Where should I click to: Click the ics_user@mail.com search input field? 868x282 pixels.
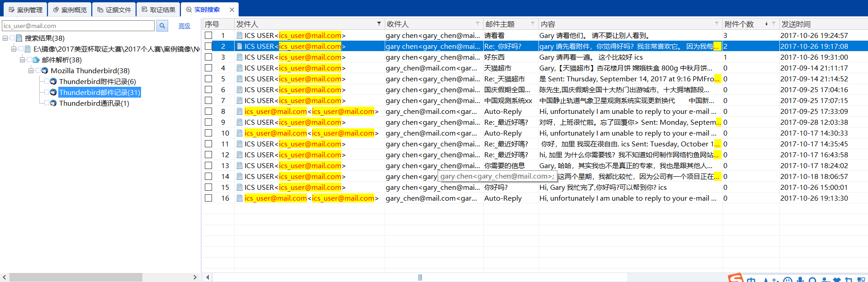point(78,26)
